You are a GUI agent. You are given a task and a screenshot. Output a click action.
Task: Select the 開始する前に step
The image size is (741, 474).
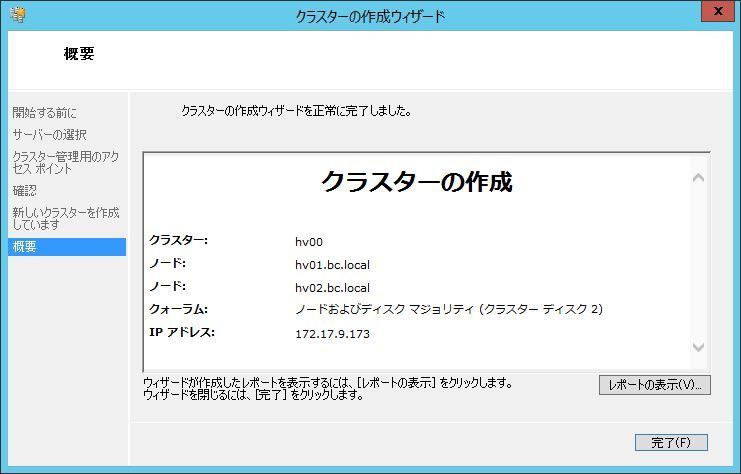(x=44, y=112)
